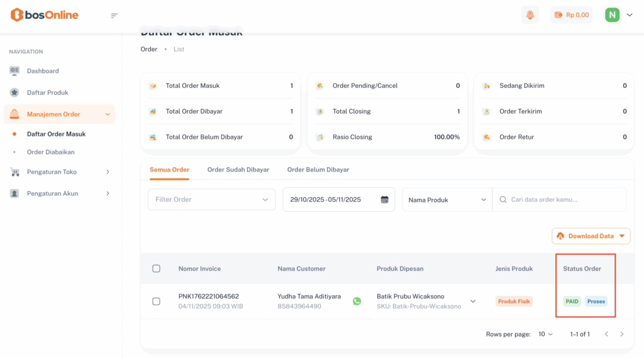Open the Rp 0.00 wallet balance
This screenshot has height=358, width=644.
[x=571, y=15]
